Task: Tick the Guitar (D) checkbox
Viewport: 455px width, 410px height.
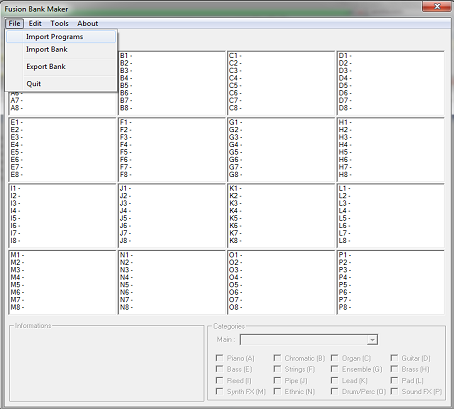Action: pyautogui.click(x=394, y=358)
